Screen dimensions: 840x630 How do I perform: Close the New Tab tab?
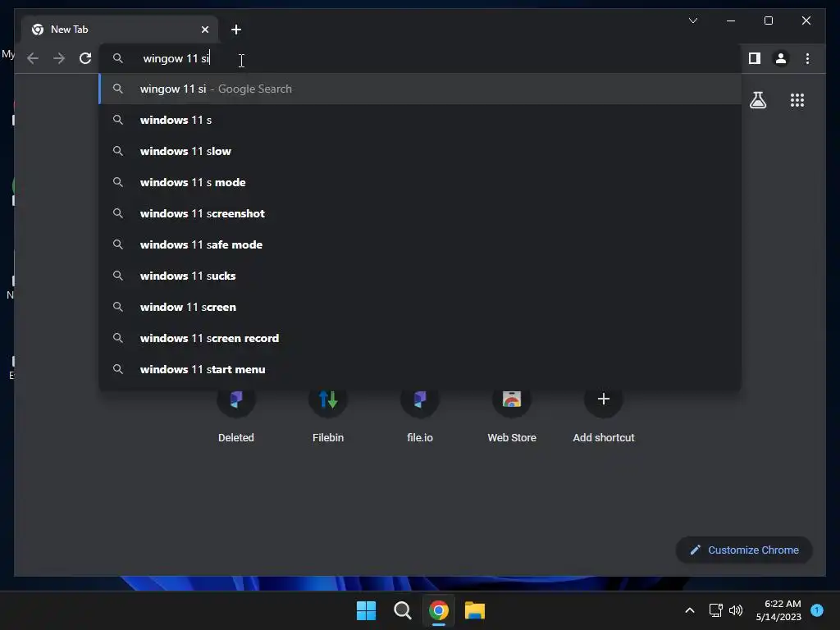(204, 30)
